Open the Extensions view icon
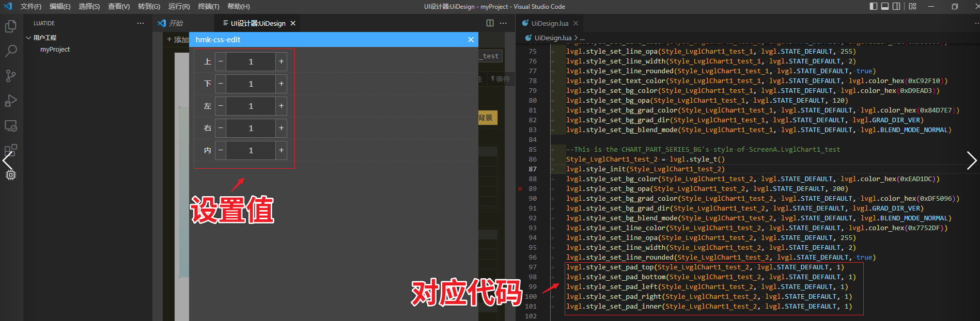Screen dimensions: 980x321 pos(11,150)
